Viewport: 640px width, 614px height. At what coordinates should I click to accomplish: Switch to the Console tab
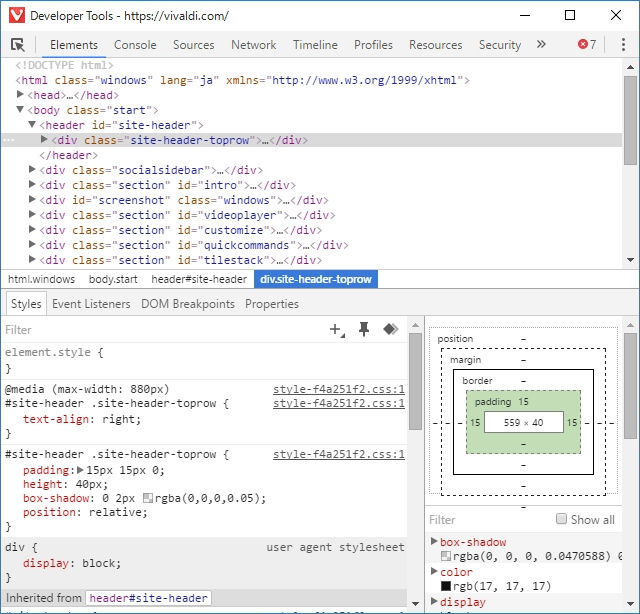tap(135, 44)
